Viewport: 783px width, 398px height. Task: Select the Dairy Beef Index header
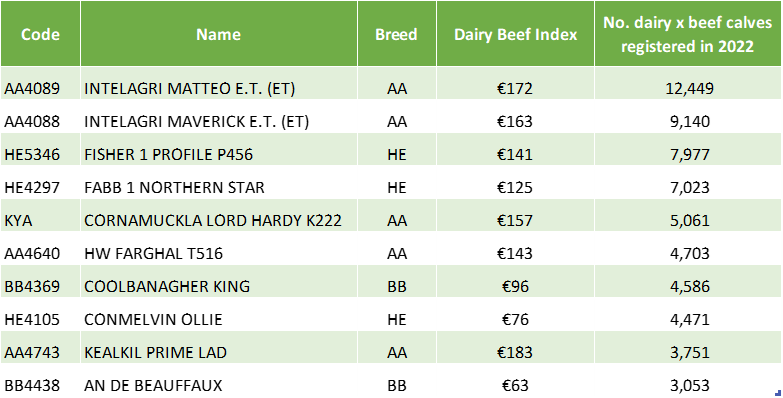[x=515, y=34]
